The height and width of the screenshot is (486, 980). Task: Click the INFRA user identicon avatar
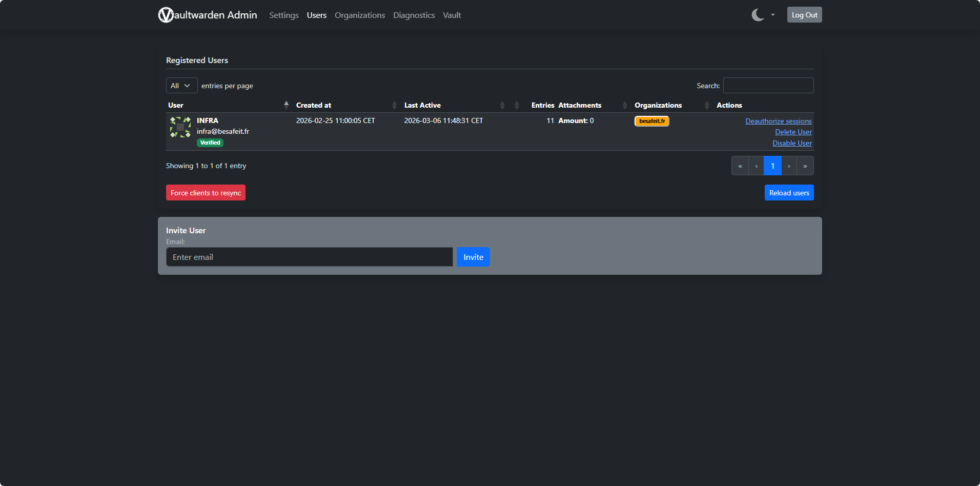(180, 127)
